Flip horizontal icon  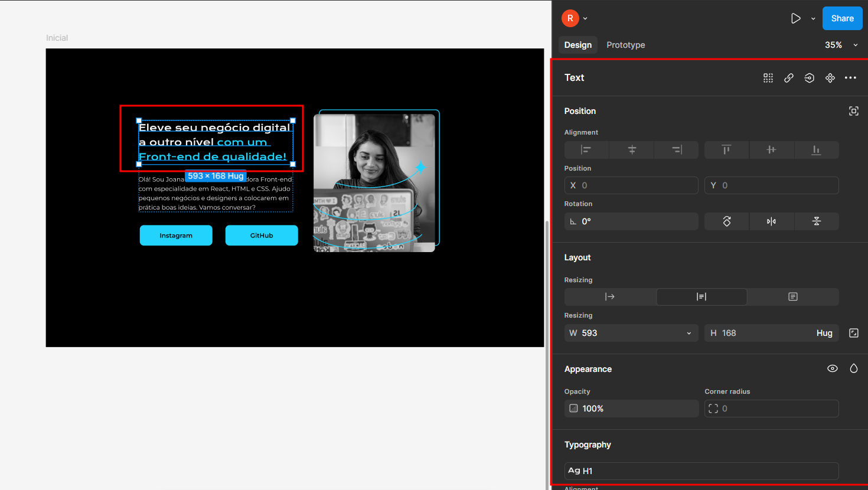point(771,221)
